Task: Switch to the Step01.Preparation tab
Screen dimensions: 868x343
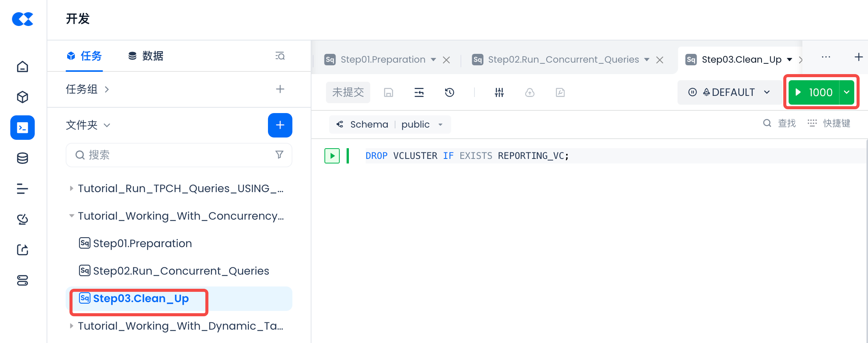Action: (x=382, y=60)
